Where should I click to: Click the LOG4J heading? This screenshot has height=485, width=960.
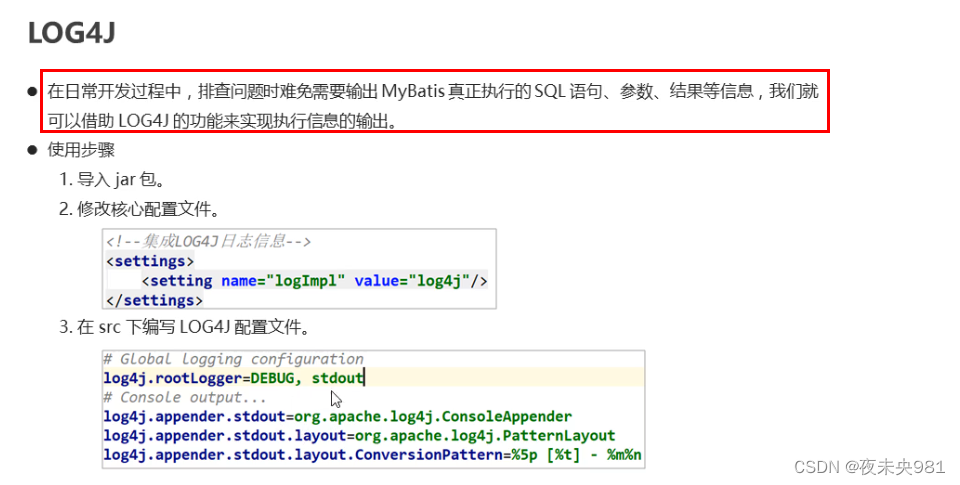pyautogui.click(x=72, y=32)
